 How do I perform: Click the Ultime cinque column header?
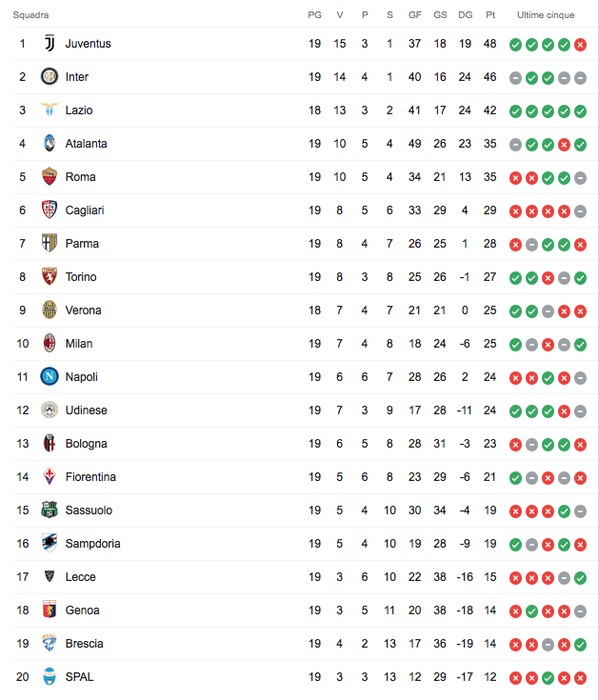pos(548,15)
